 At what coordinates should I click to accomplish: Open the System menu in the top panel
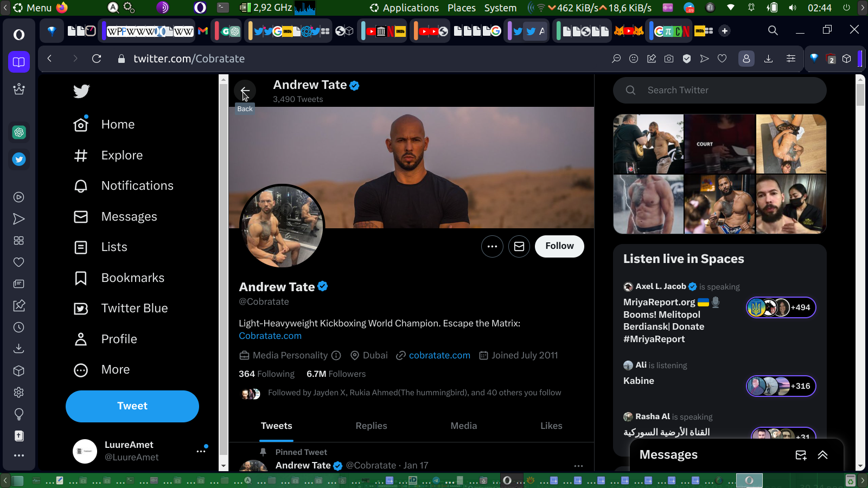[x=500, y=8]
